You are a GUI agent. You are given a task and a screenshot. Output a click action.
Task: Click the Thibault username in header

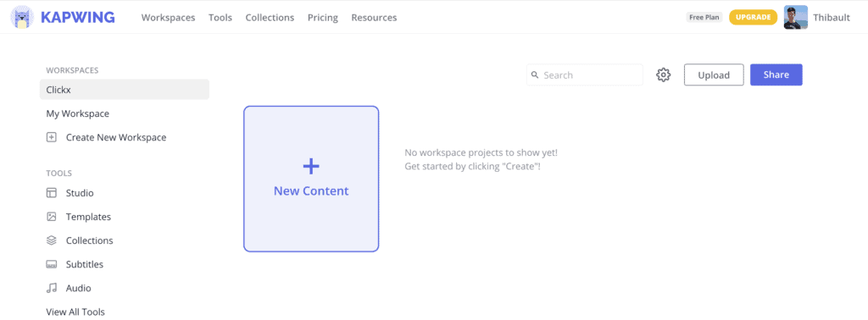pos(832,18)
